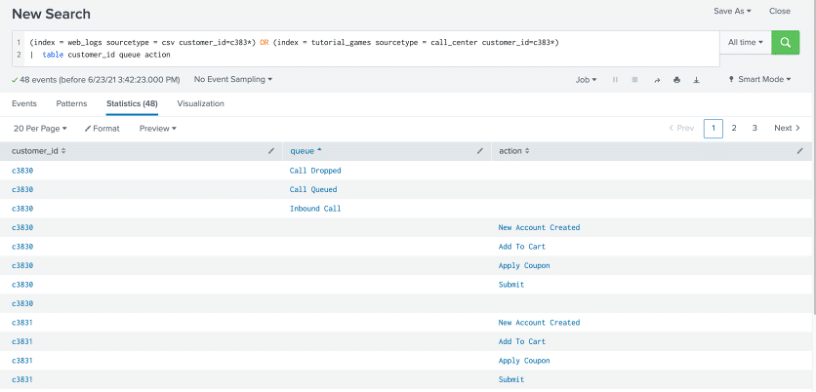Export results with the download icon

pyautogui.click(x=696, y=80)
